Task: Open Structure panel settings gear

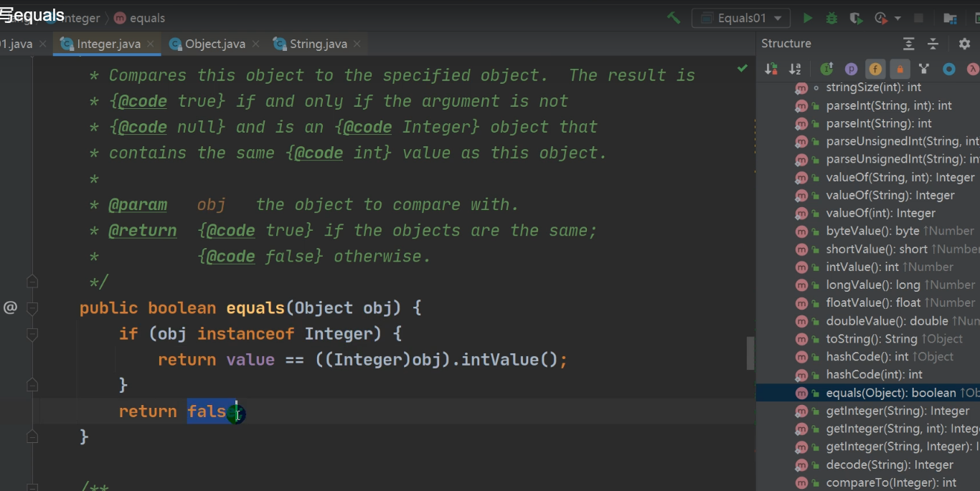Action: pyautogui.click(x=964, y=44)
